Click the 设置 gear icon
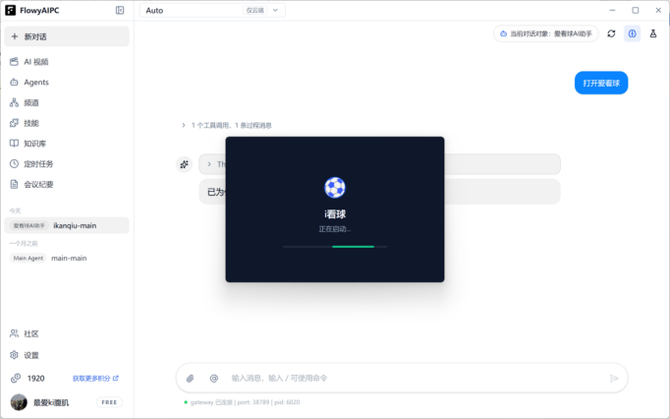 [14, 355]
